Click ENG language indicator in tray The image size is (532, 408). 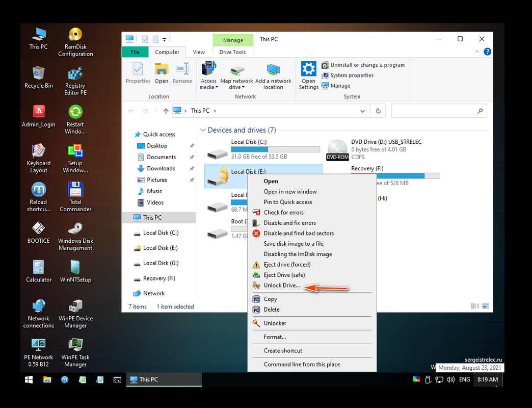[x=465, y=379]
